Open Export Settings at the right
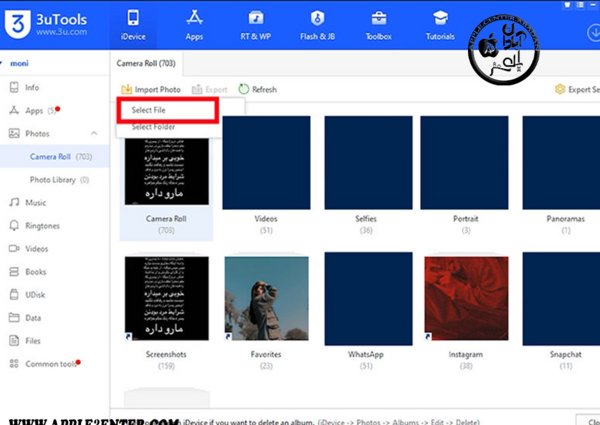 (x=577, y=90)
